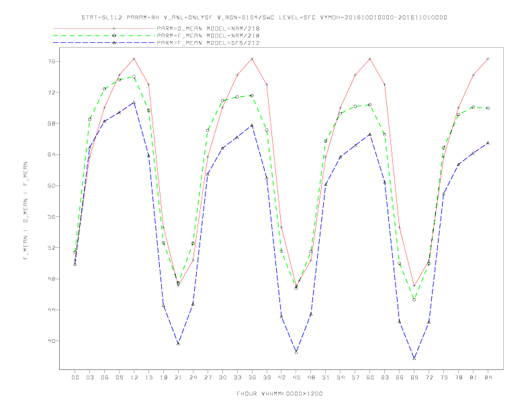
Task: Click y-axis tick label 40
Action: (52, 340)
